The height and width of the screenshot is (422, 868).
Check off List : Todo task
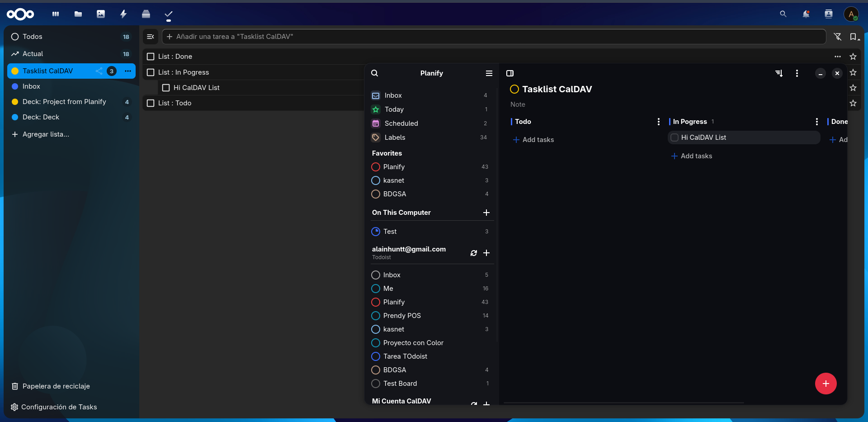tap(151, 103)
